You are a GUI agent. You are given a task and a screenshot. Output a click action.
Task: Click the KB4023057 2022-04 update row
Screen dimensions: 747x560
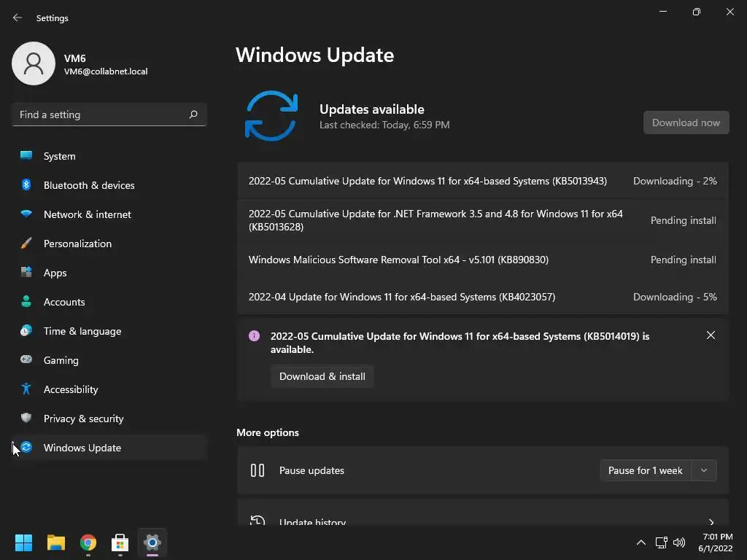click(x=483, y=297)
